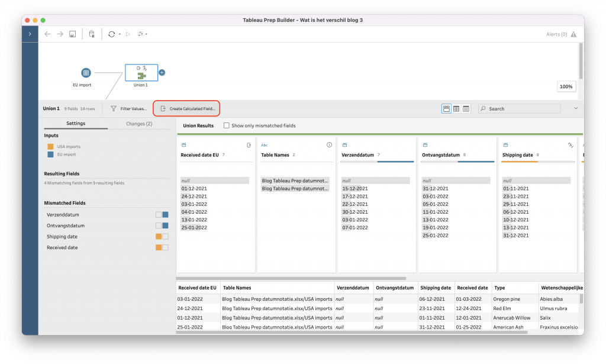The image size is (606, 364).
Task: Collapse the profile pane with the chevron
Action: pyautogui.click(x=576, y=108)
